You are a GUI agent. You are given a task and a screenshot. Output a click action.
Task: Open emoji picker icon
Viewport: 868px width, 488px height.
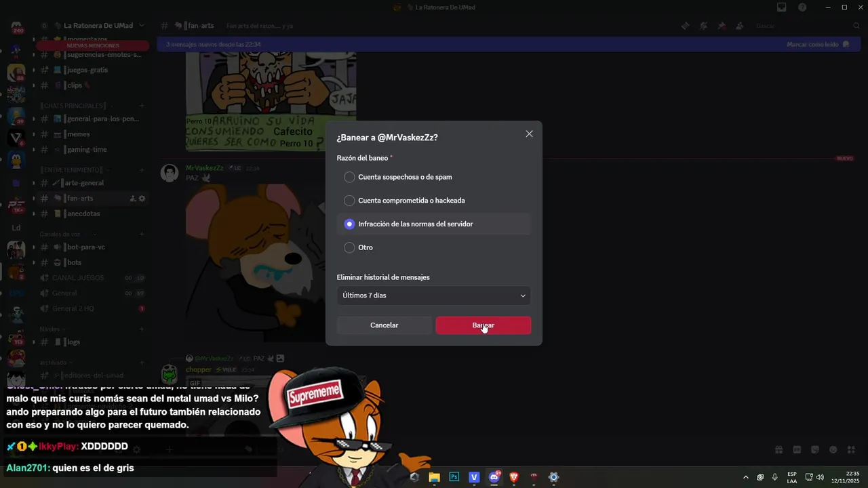833,449
